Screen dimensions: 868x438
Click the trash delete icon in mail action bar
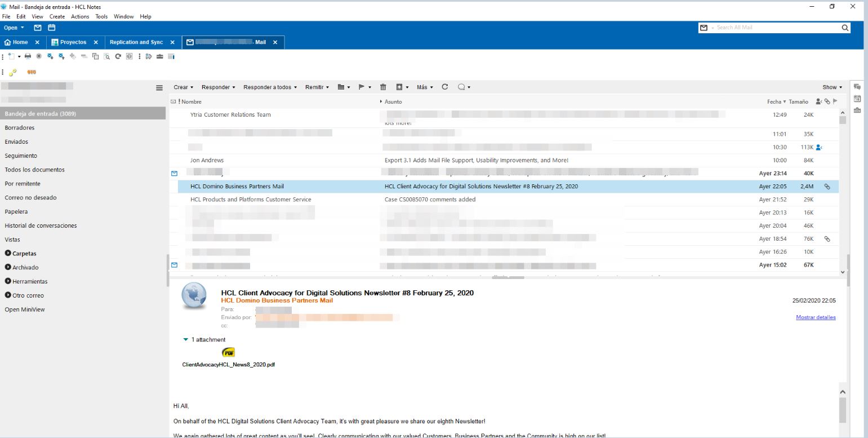(383, 87)
